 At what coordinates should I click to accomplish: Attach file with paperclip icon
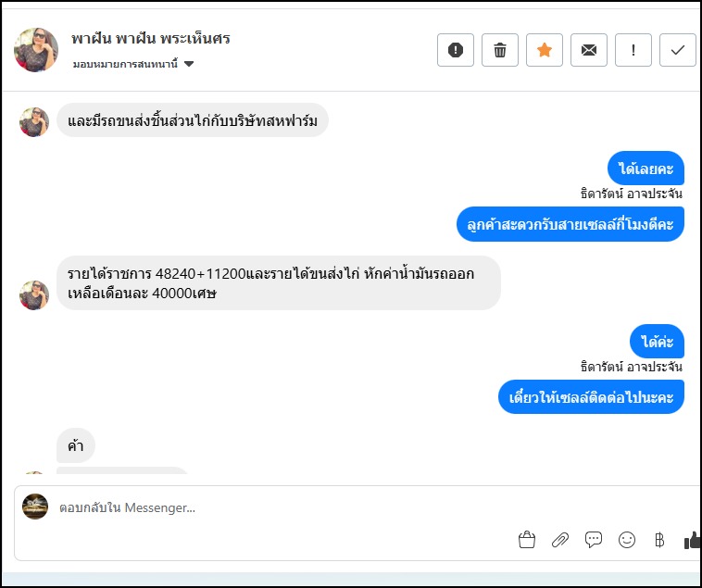560,540
